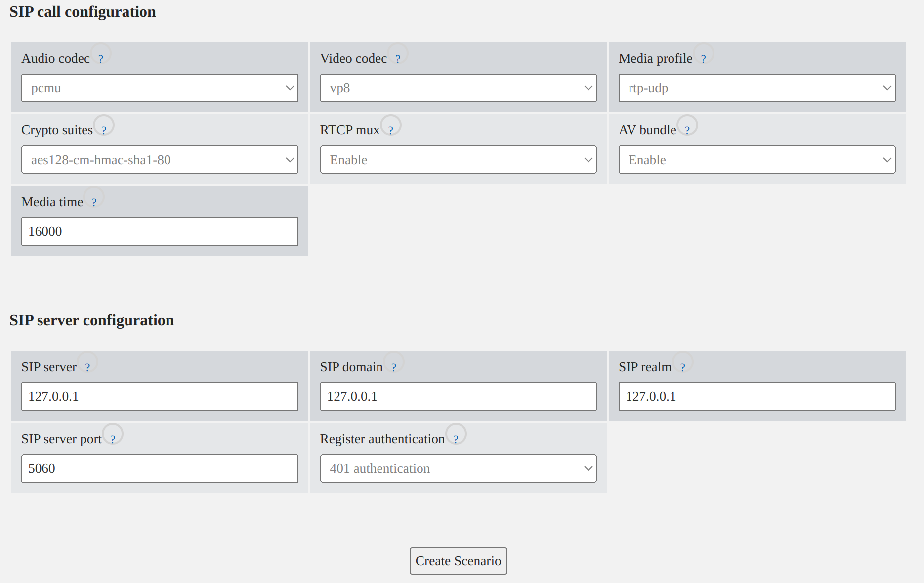Click the Audio codec help icon

(101, 59)
